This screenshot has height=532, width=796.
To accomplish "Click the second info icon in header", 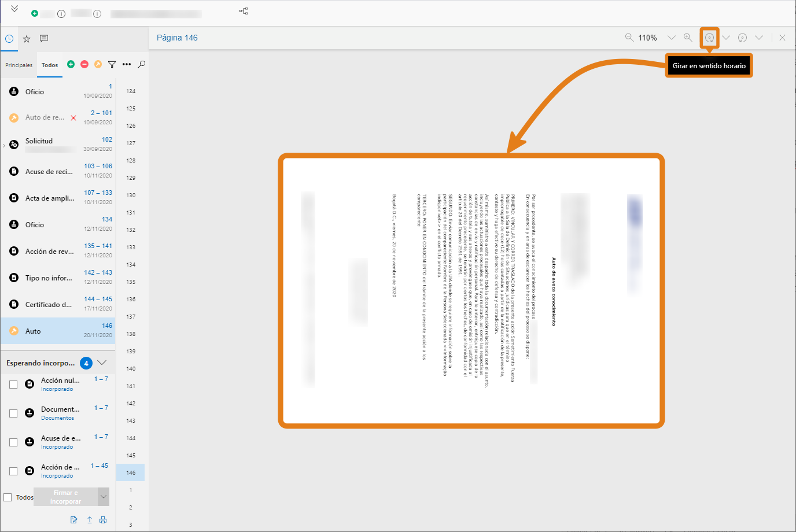I will coord(97,14).
